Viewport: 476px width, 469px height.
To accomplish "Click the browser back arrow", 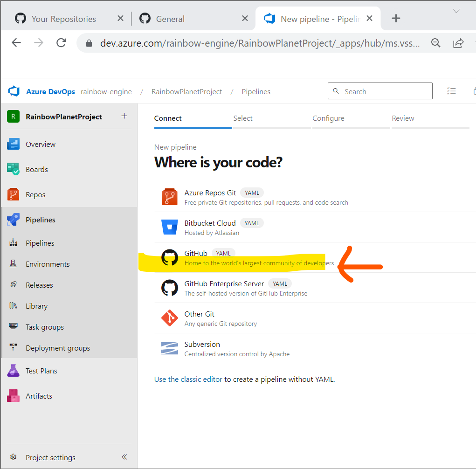I will tap(16, 43).
